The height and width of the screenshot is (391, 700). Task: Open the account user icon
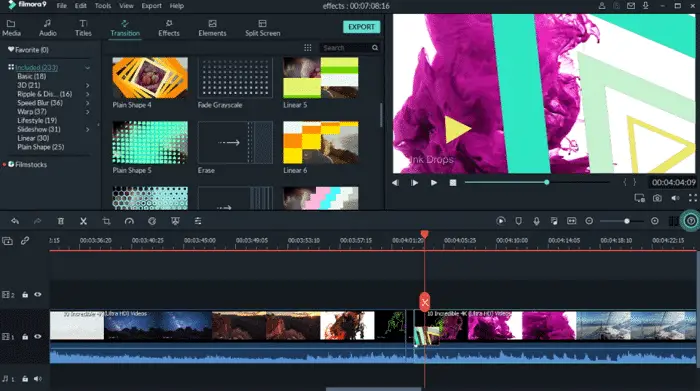(602, 6)
